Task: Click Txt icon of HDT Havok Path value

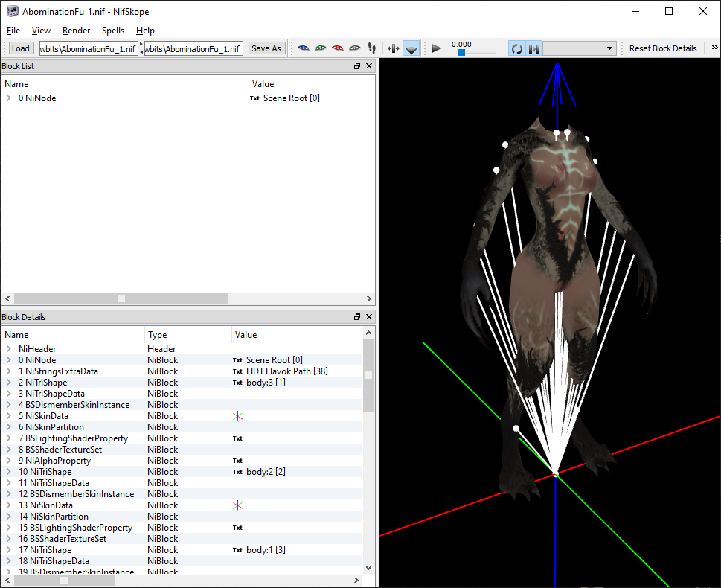Action: [237, 371]
